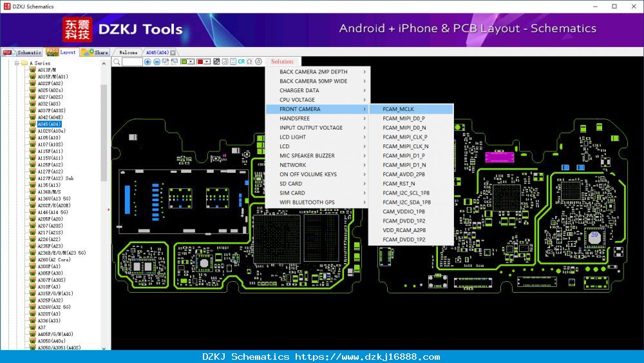Choose VDD_RCAM_A2P8 signal entry

(x=411, y=230)
